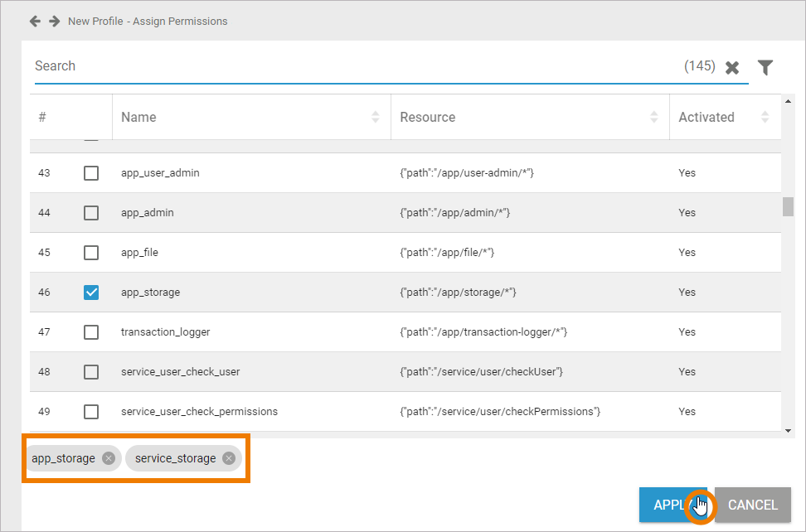Remove the app_storage chip
This screenshot has height=532, width=806.
click(x=109, y=458)
